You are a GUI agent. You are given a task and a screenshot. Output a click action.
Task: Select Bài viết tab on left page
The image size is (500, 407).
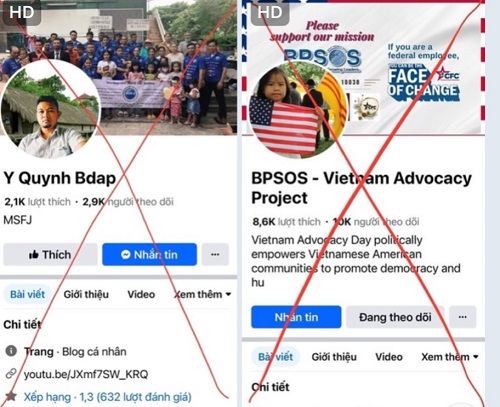click(x=27, y=294)
